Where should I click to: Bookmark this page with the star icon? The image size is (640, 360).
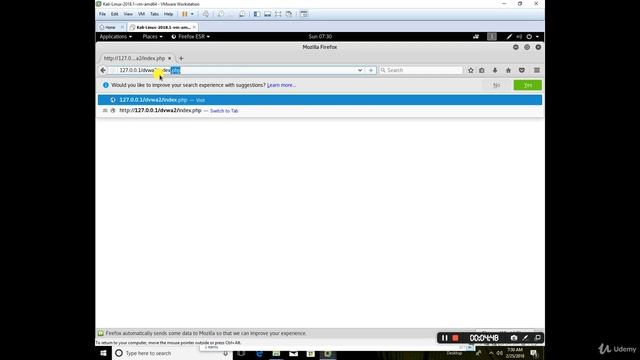pyautogui.click(x=471, y=70)
